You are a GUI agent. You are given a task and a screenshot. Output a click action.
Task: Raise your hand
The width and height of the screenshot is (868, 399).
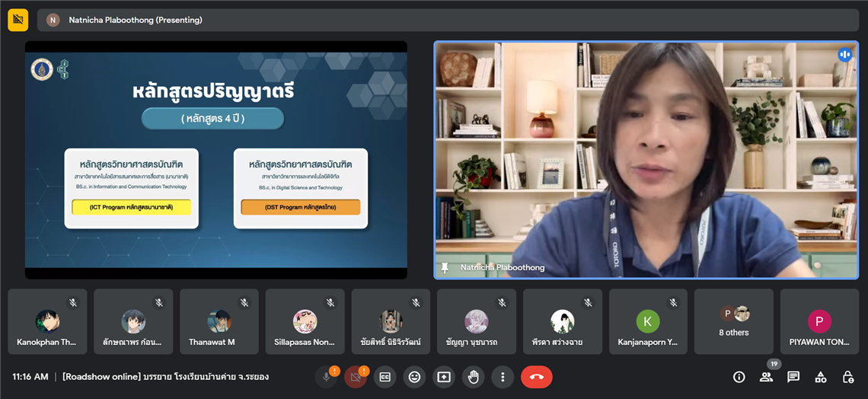click(473, 377)
